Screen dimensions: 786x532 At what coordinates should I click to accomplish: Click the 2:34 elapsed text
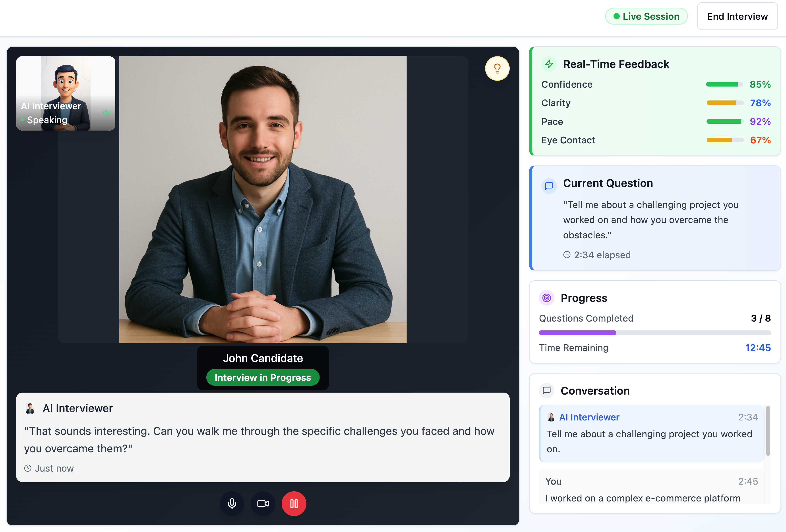(x=602, y=255)
